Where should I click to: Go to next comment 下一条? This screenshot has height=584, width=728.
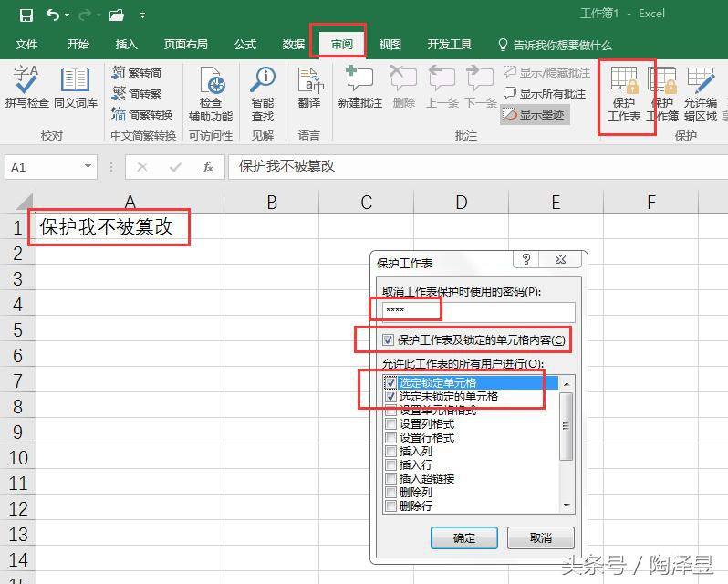tap(480, 88)
